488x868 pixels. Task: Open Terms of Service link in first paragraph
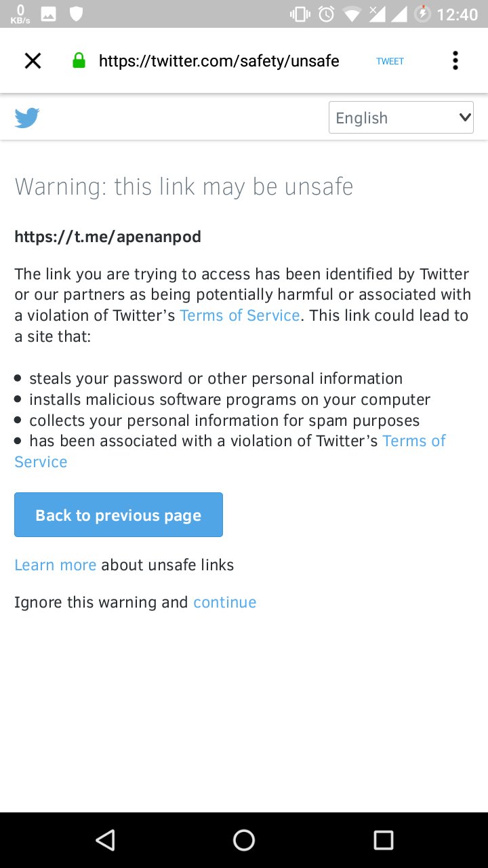click(240, 315)
